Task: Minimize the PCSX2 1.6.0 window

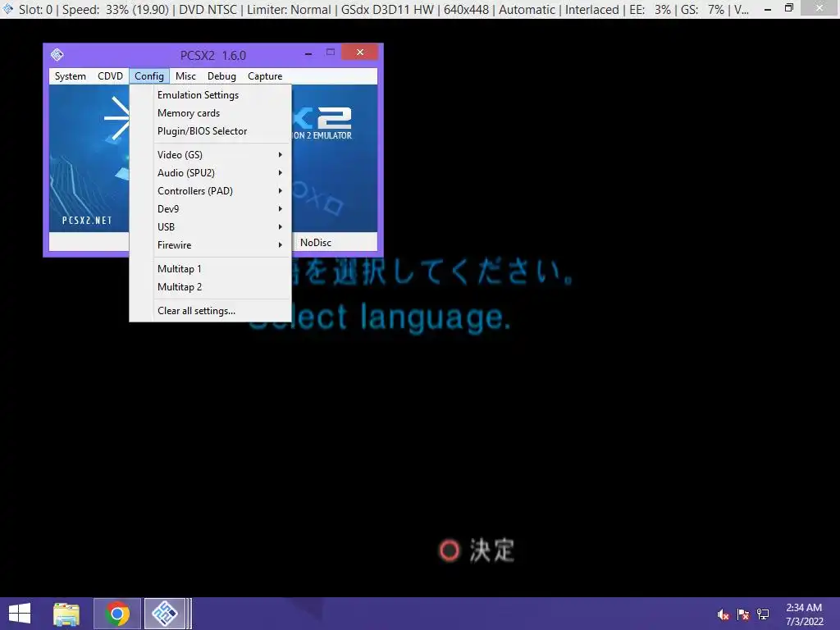Action: point(308,53)
